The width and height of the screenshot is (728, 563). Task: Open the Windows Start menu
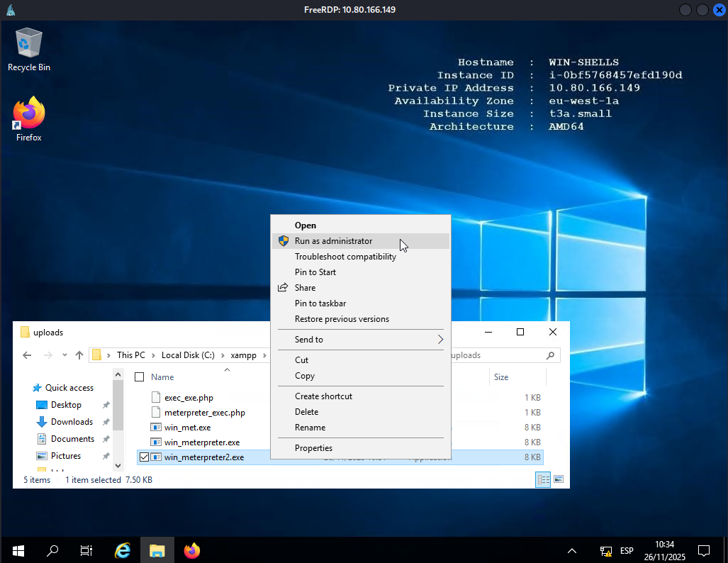18,551
